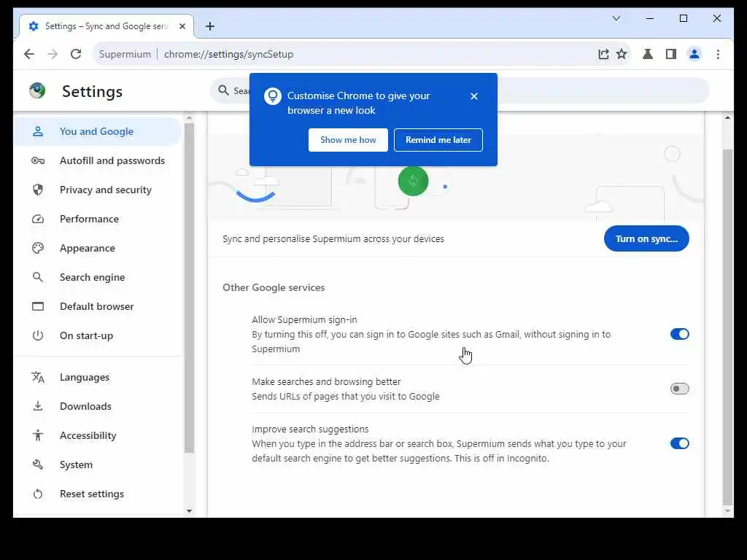
Task: Open Autofill and passwords section
Action: tap(98, 160)
